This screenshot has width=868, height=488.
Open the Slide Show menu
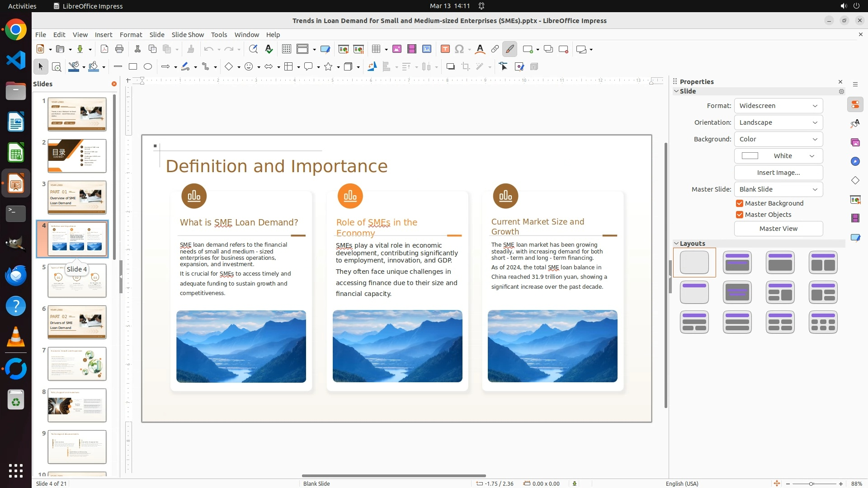[x=188, y=35]
